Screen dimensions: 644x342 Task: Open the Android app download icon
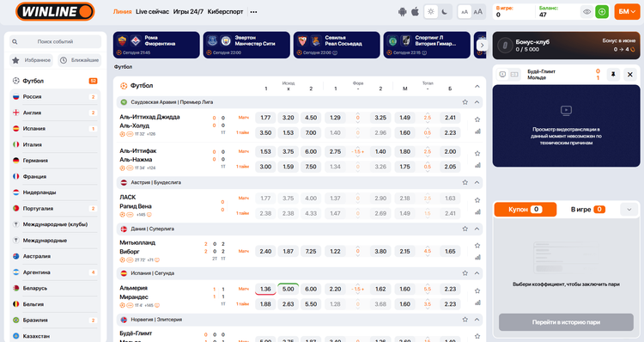click(x=402, y=12)
